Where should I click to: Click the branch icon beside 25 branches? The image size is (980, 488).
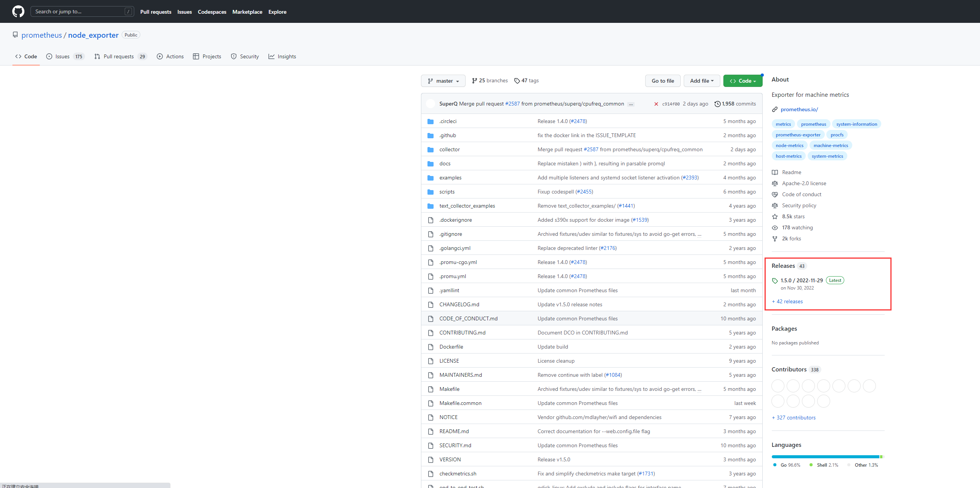click(x=474, y=81)
